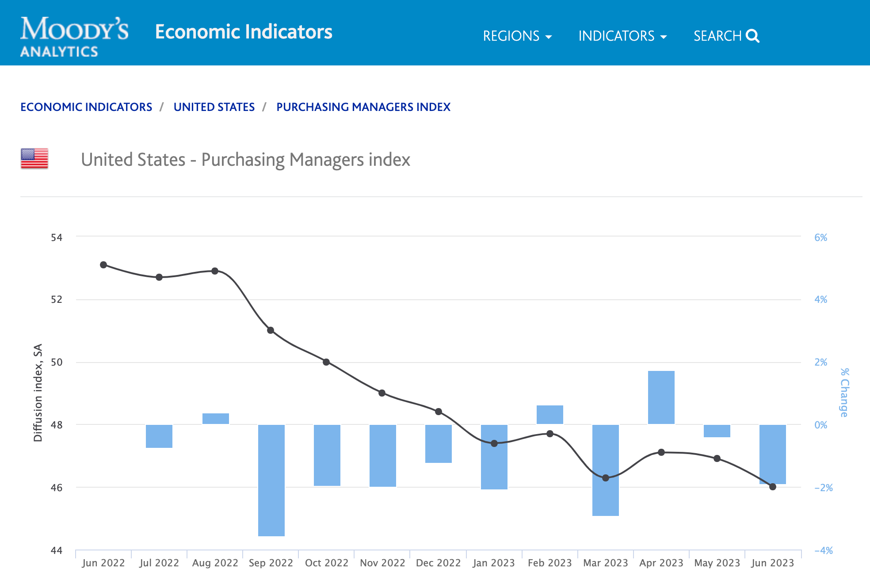Select the Oct 2022 line marker
The height and width of the screenshot is (588, 870).
click(326, 362)
